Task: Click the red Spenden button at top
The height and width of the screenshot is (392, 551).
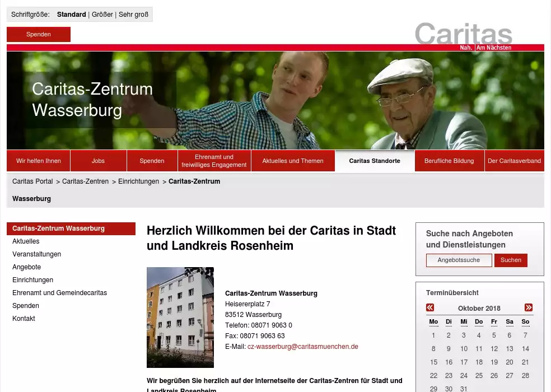Action: click(x=39, y=34)
